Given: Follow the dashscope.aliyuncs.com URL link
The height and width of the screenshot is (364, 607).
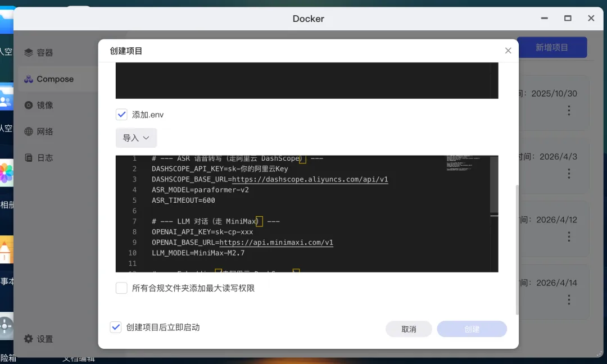Looking at the screenshot, I should (x=310, y=179).
